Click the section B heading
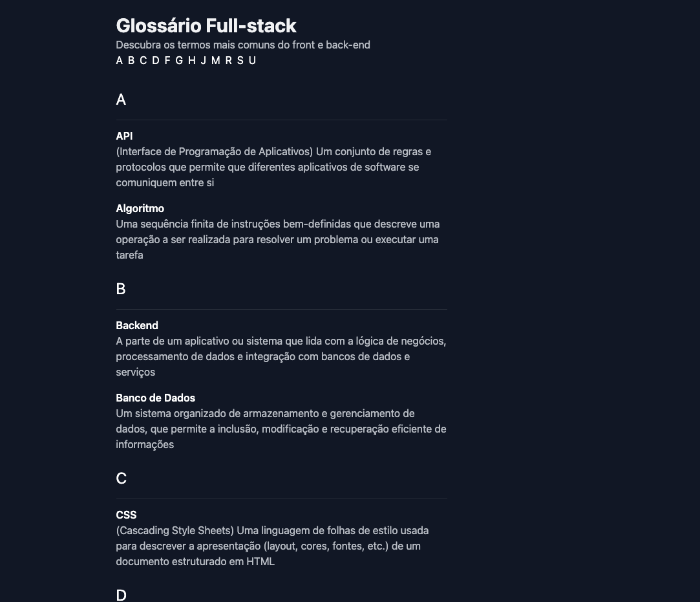Screen dimensions: 700x602 (x=121, y=289)
